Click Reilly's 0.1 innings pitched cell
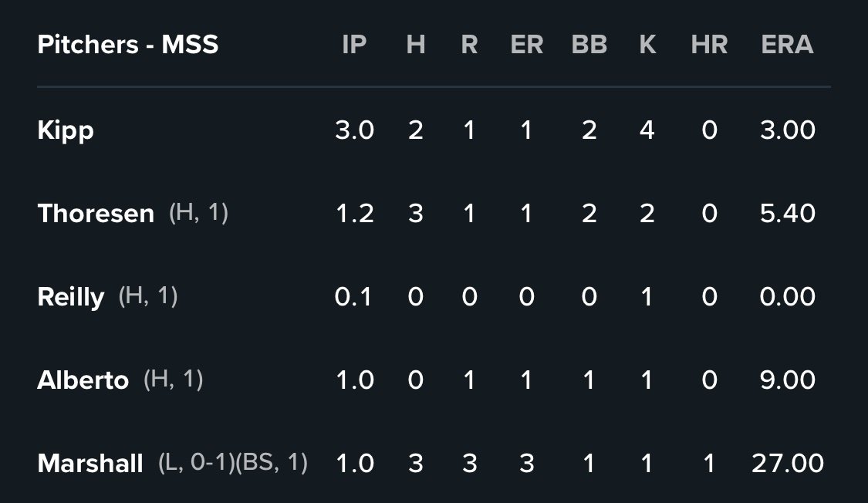This screenshot has height=503, width=868. (x=353, y=297)
